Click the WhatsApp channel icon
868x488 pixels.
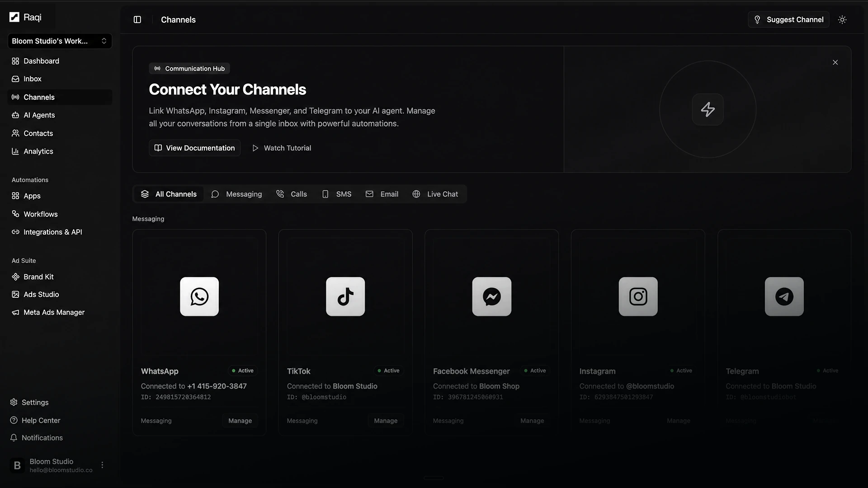(x=199, y=296)
